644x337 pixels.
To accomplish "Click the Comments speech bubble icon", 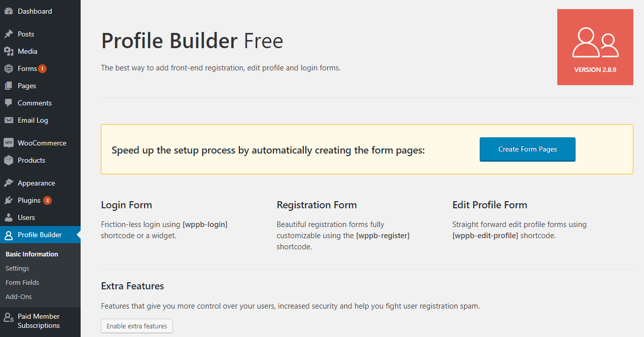I will 9,103.
